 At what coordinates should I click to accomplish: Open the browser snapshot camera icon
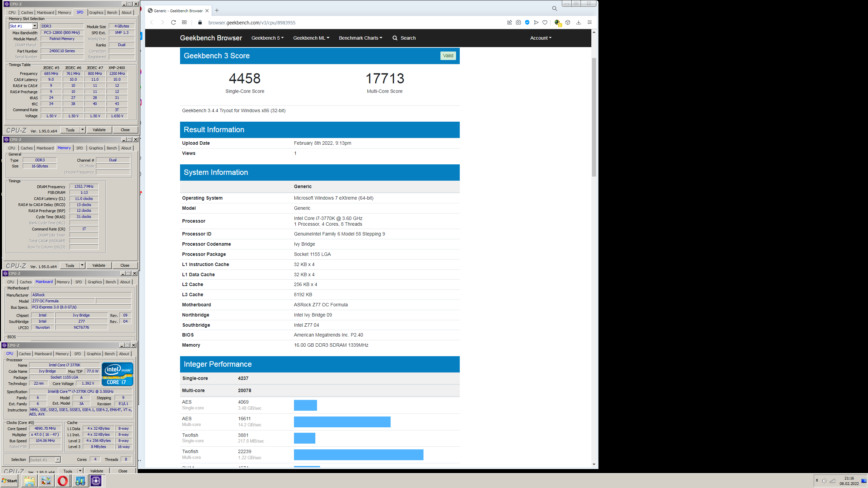[x=518, y=22]
